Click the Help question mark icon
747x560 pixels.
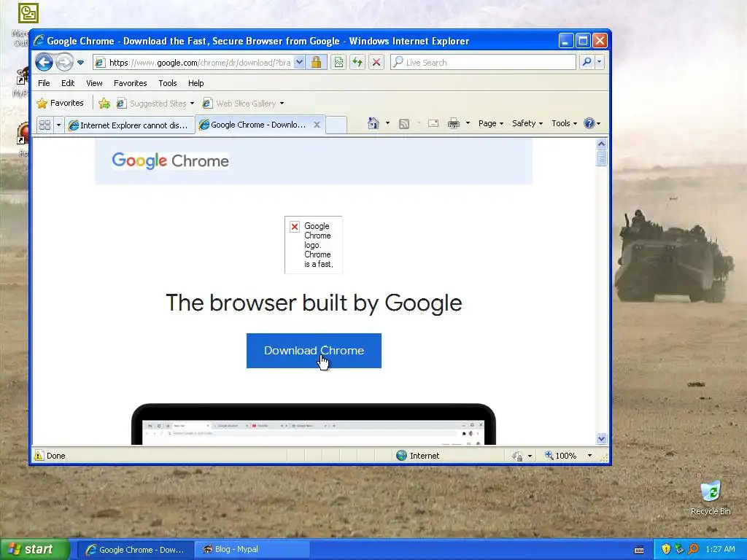click(x=589, y=123)
